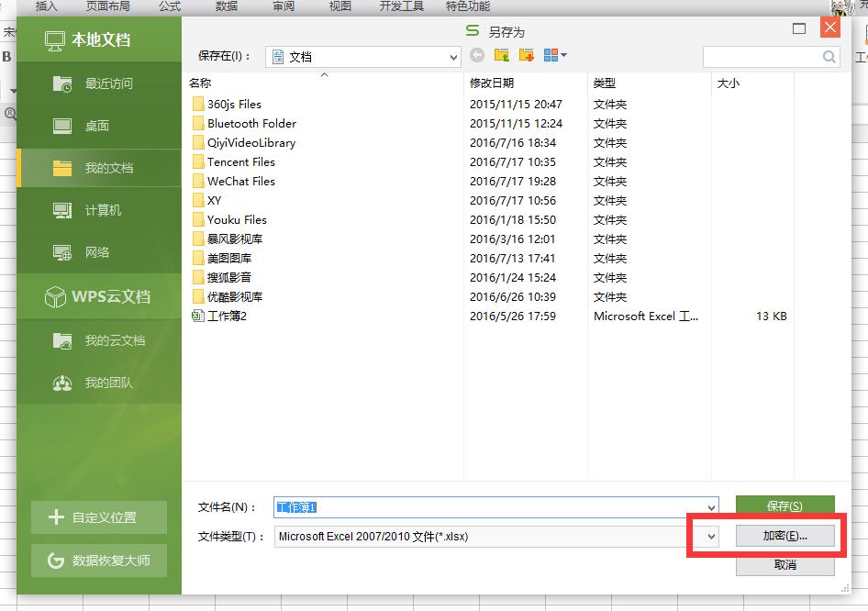Create a new folder icon
The height and width of the screenshot is (611, 868).
pyautogui.click(x=526, y=55)
